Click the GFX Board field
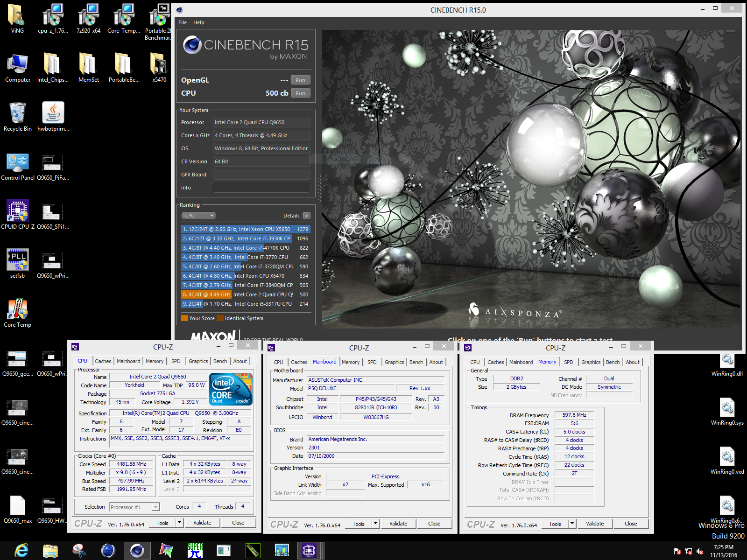 point(261,175)
